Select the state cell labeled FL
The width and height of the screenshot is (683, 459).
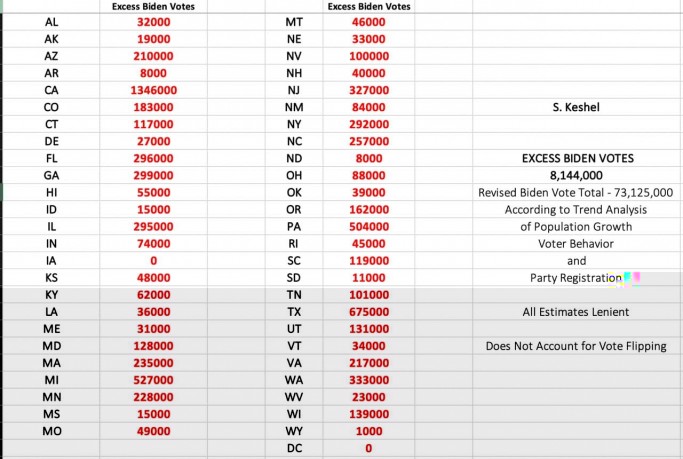click(x=51, y=158)
